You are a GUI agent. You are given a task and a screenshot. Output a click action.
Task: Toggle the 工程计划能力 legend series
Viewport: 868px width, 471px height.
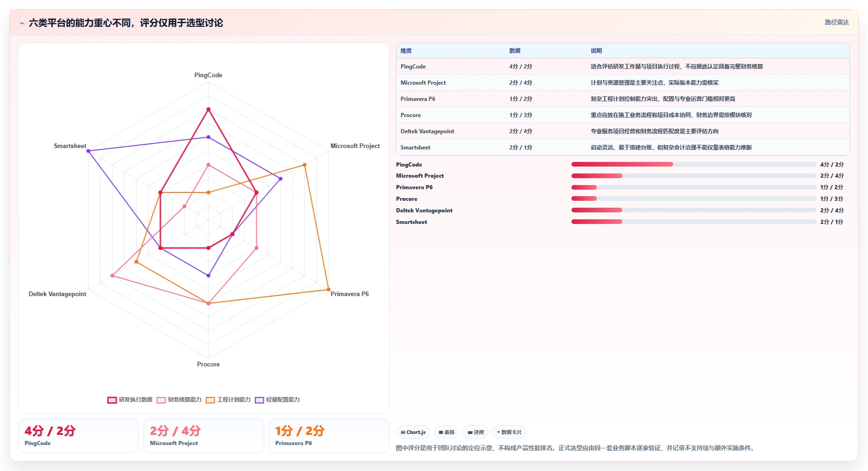point(229,400)
